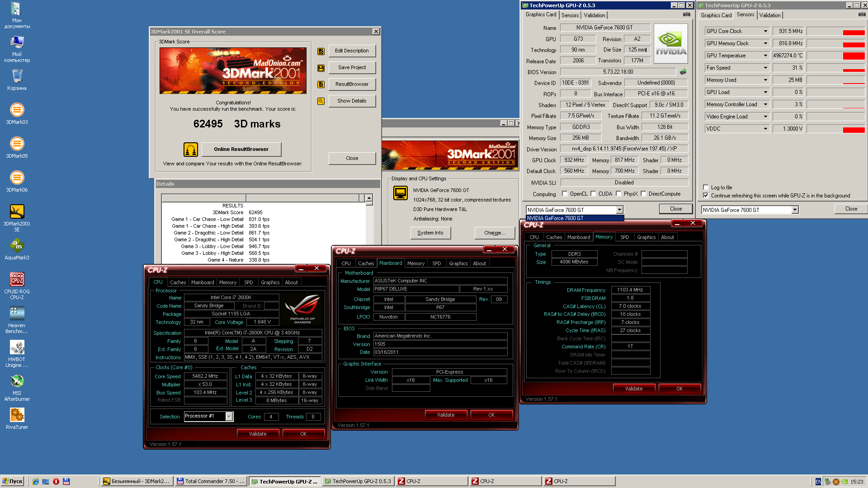Image resolution: width=868 pixels, height=488 pixels.
Task: Click the Total Commander taskbar button
Action: 211,481
